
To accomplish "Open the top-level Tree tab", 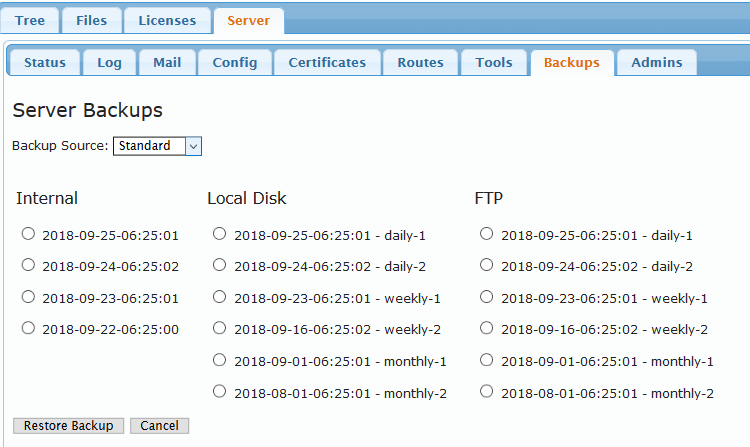I will [30, 21].
